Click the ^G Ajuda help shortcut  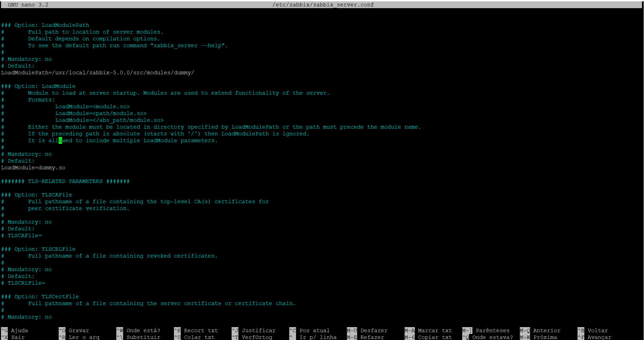coord(15,330)
